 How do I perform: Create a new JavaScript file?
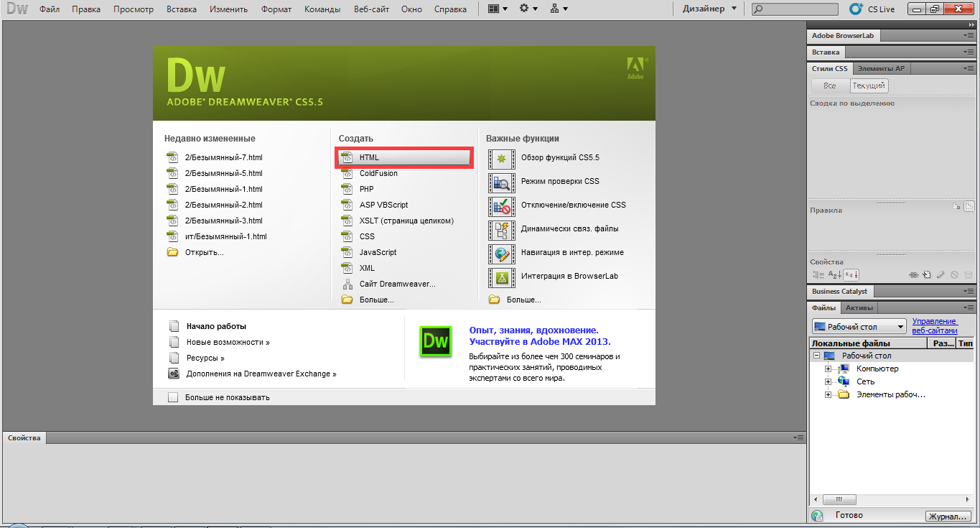pyautogui.click(x=368, y=252)
